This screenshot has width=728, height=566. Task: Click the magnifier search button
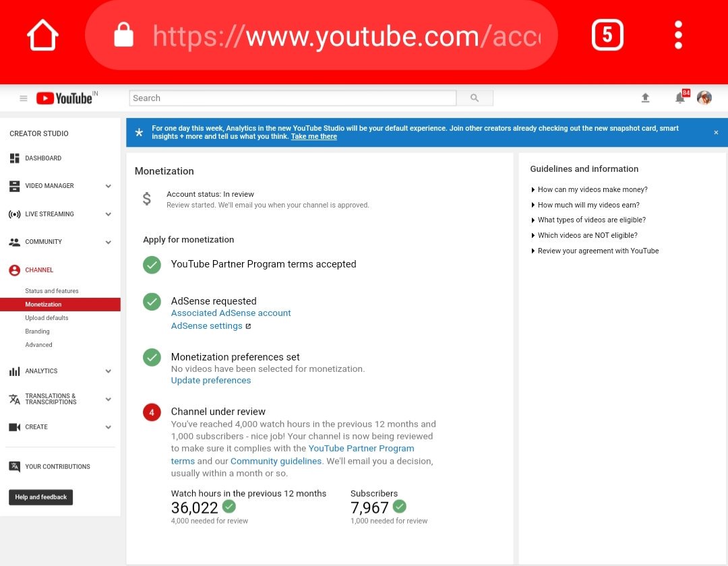pos(475,98)
